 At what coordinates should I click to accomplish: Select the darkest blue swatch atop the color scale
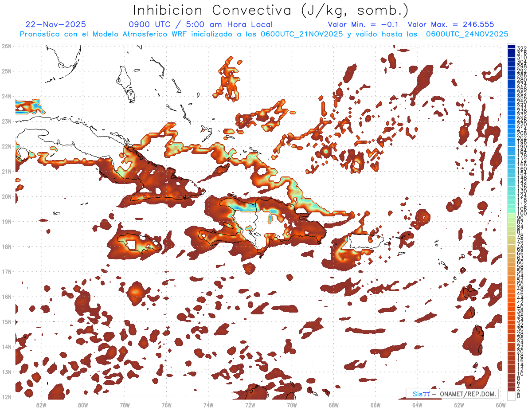click(511, 47)
